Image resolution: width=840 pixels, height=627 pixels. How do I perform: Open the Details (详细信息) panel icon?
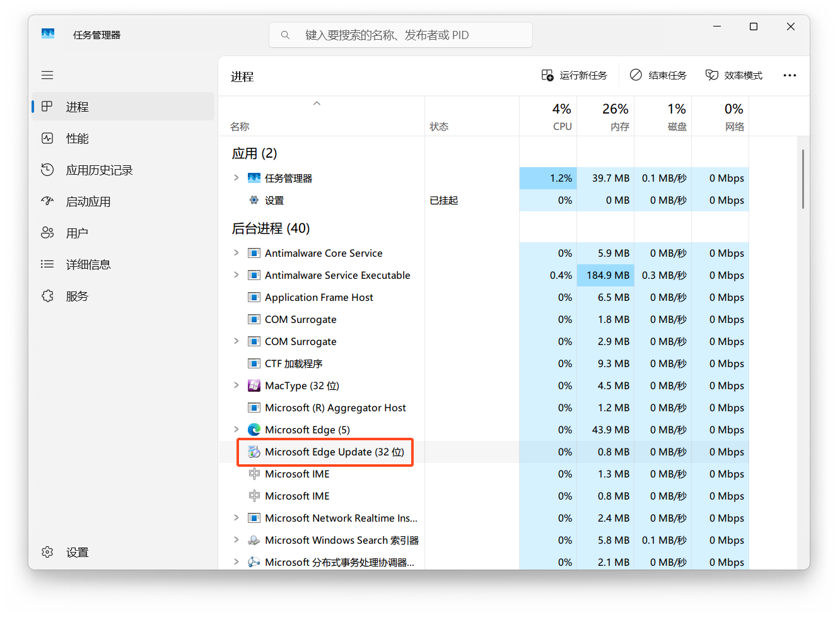click(x=47, y=264)
